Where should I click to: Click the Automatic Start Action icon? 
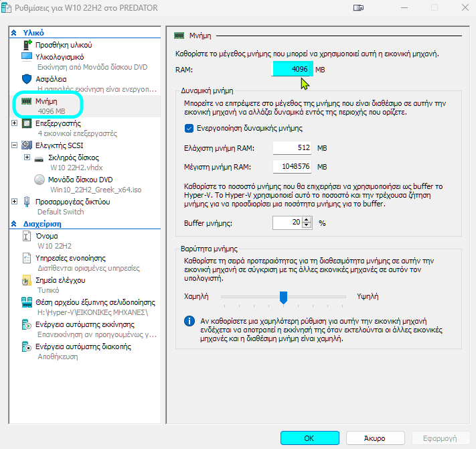27,324
